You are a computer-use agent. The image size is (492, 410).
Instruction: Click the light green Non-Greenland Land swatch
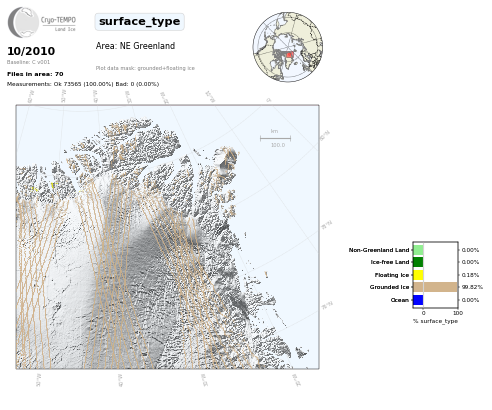pos(418,250)
